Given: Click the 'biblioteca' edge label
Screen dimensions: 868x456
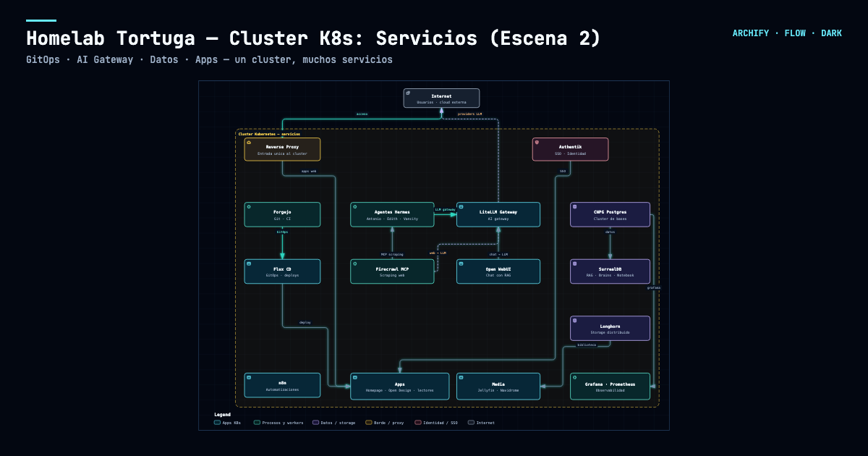Looking at the screenshot, I should [587, 345].
